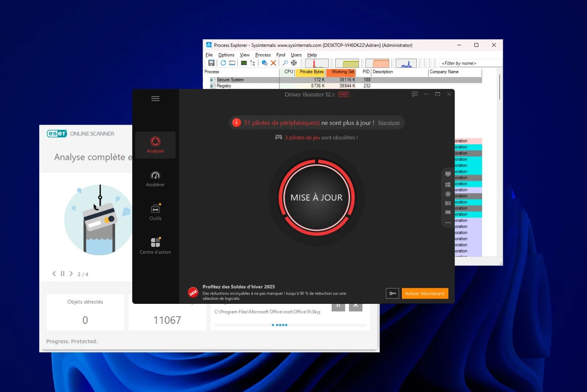The height and width of the screenshot is (392, 587).
Task: Click the crosshair find window target icon
Action: pyautogui.click(x=294, y=63)
